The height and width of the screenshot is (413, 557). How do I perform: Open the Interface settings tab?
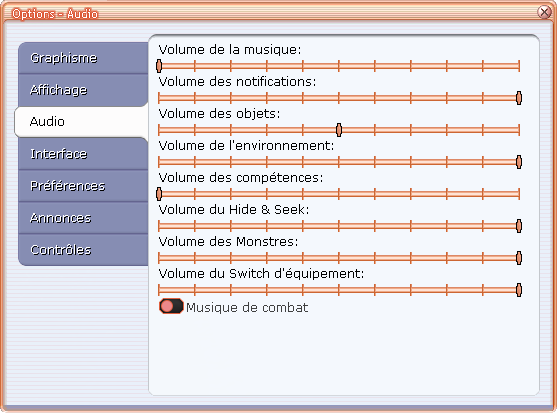[83, 154]
